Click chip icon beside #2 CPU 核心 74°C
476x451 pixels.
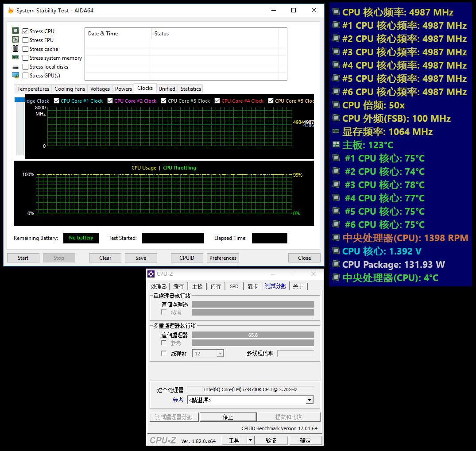pos(336,171)
